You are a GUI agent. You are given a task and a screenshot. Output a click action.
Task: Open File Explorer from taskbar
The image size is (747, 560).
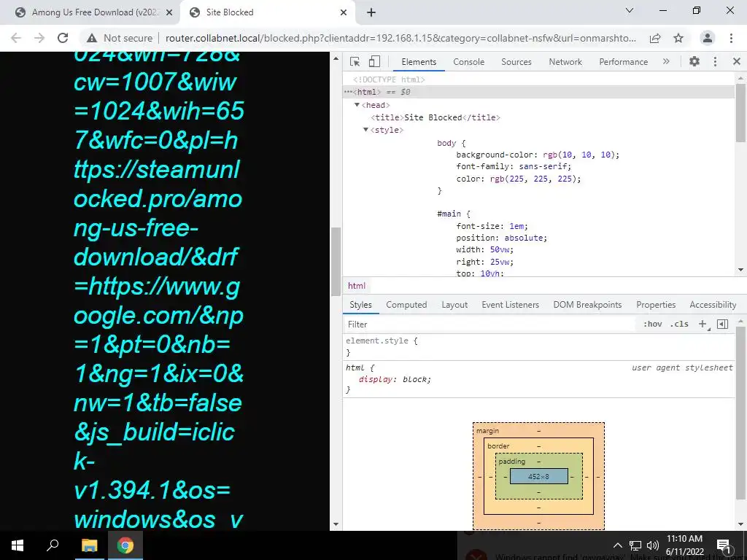coord(89,545)
